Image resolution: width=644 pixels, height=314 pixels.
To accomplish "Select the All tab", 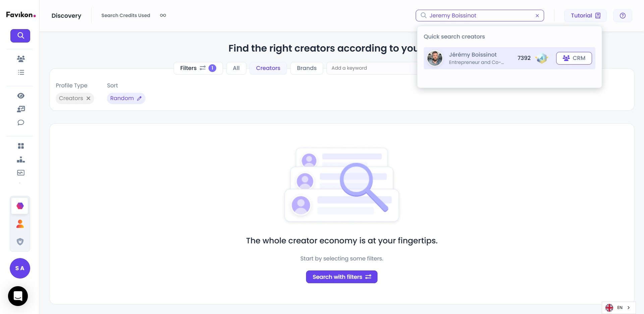I will tap(236, 68).
